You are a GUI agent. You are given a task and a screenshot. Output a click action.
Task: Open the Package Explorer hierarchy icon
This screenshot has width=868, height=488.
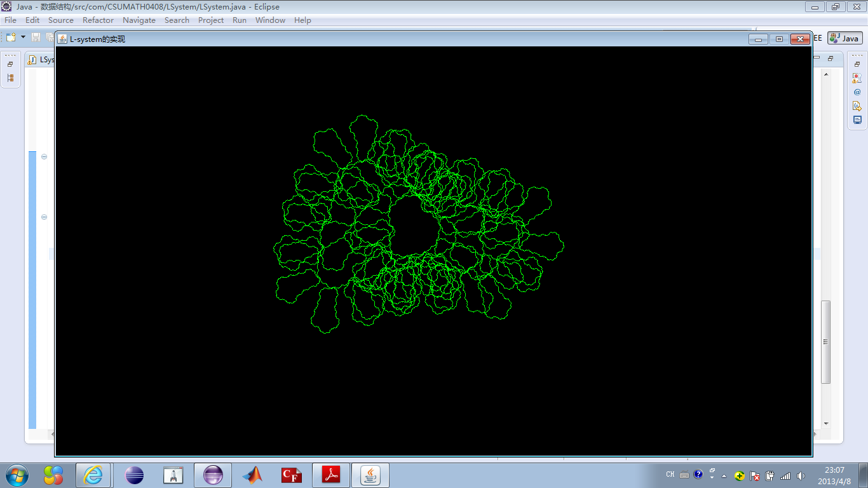(x=10, y=78)
